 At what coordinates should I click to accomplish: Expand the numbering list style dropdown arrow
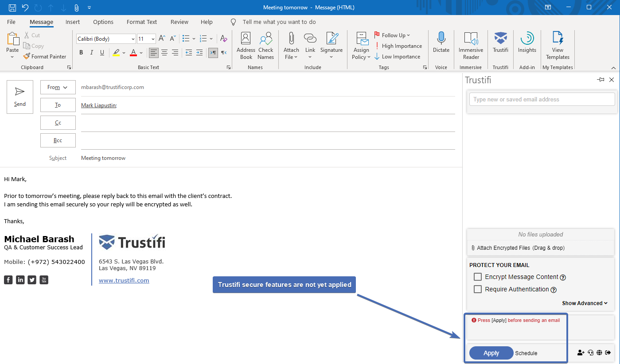click(211, 39)
